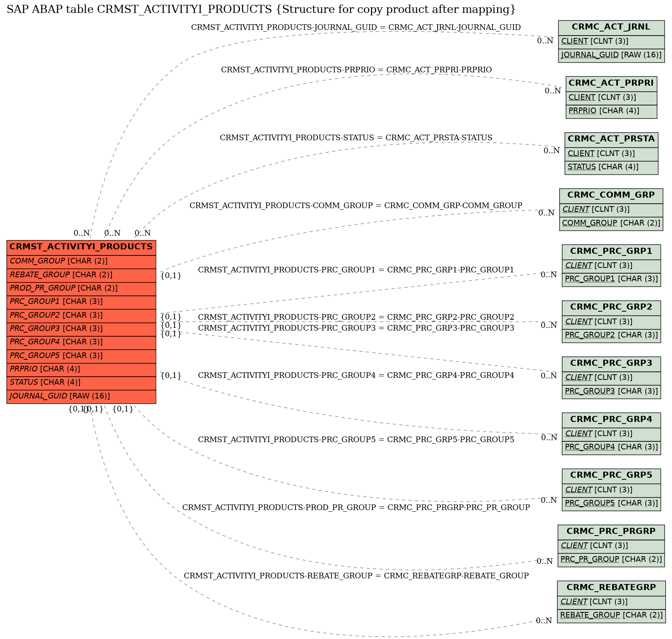Click the PRC_GROUP5 relationship label

356,440
